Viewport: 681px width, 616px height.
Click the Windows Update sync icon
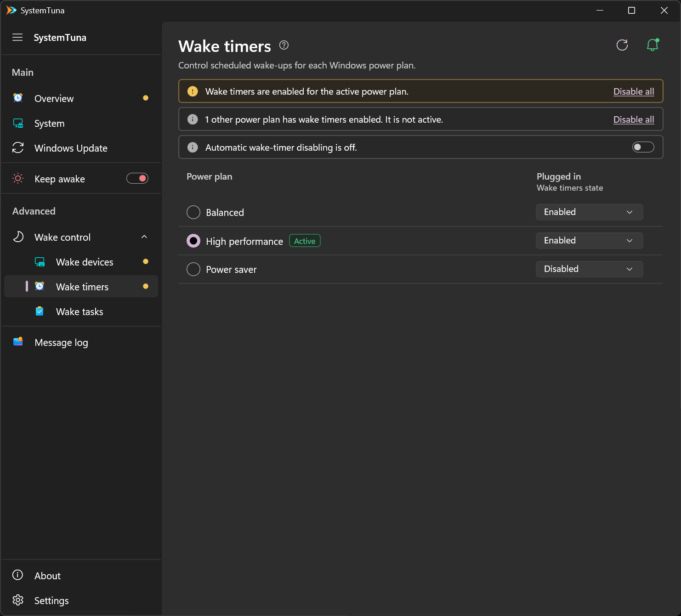(18, 147)
